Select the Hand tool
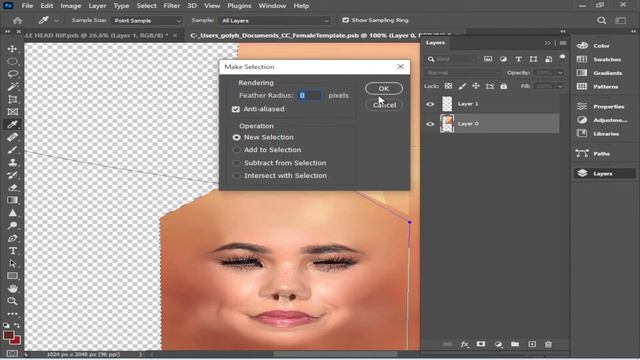 point(12,289)
